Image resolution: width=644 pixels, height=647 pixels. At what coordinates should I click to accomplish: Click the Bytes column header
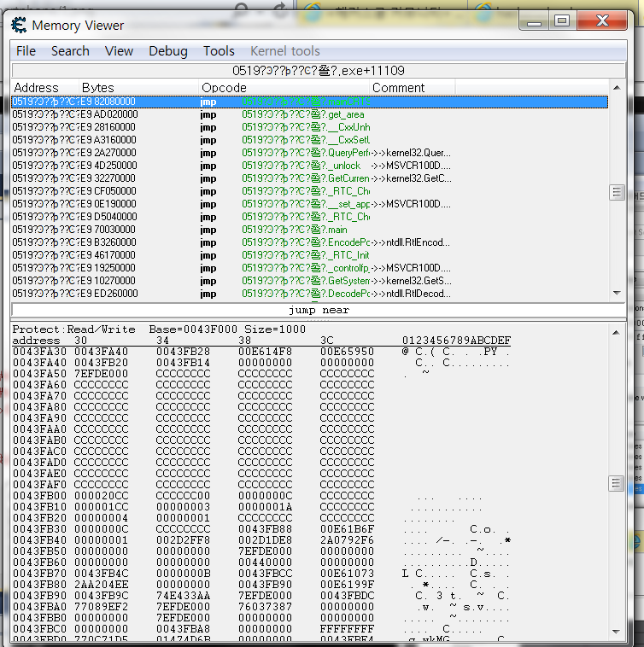(97, 88)
